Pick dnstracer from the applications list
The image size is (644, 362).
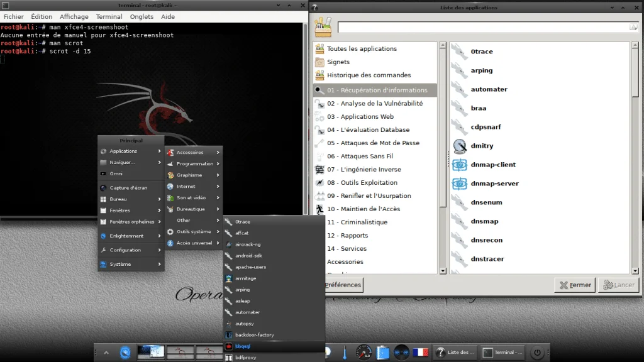(540, 260)
